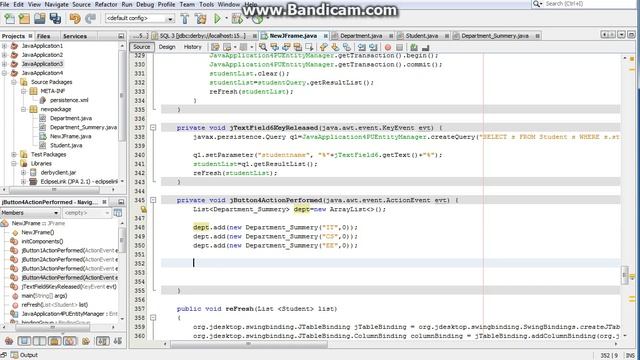Select Department_Summery.java in the Projects tree

(83, 127)
